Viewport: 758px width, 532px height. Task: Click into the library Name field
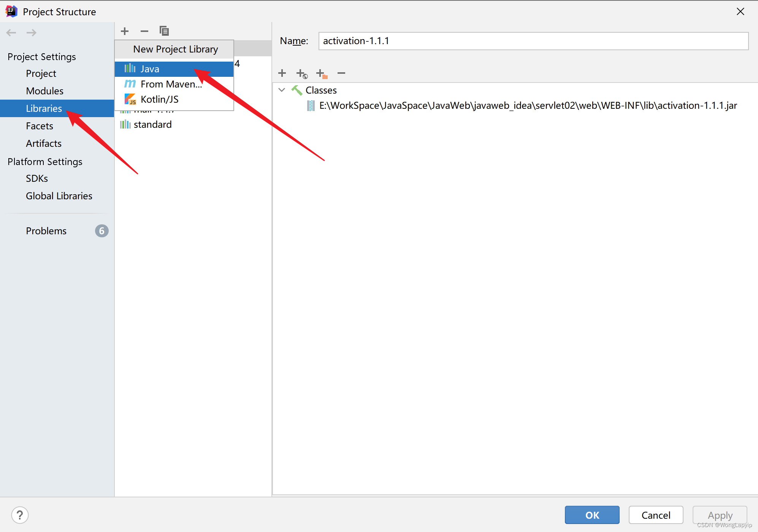[x=533, y=41]
